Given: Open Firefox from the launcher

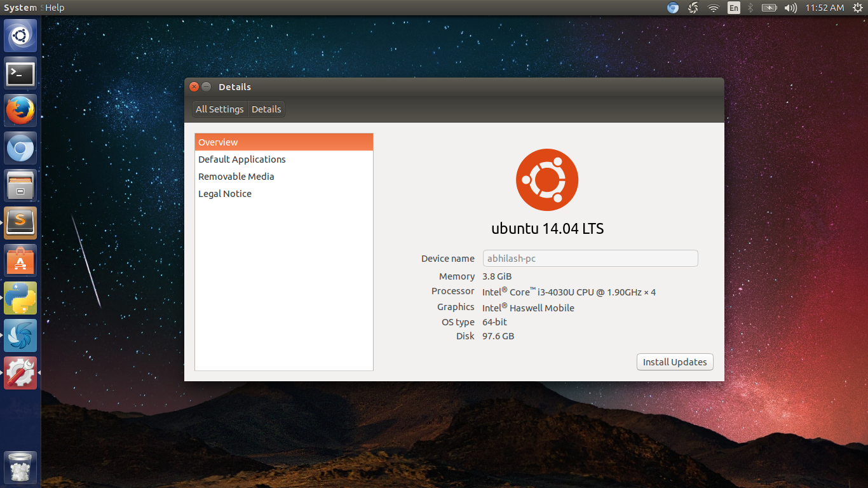Looking at the screenshot, I should 20,111.
